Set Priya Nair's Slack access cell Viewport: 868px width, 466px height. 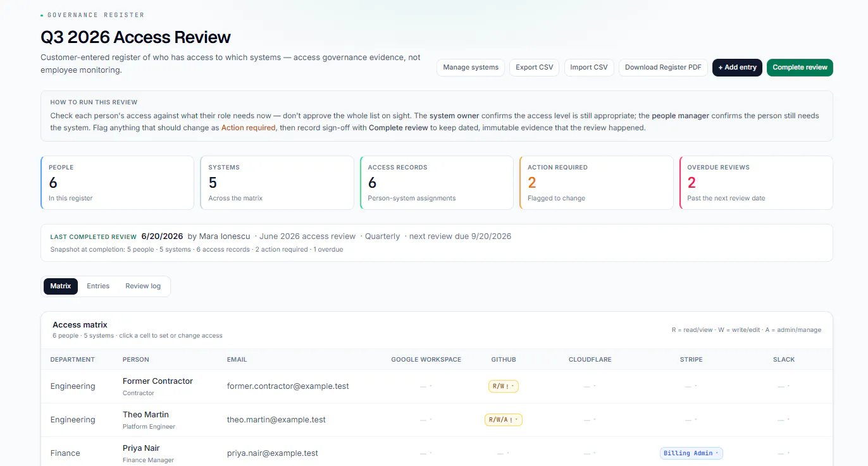click(x=784, y=453)
